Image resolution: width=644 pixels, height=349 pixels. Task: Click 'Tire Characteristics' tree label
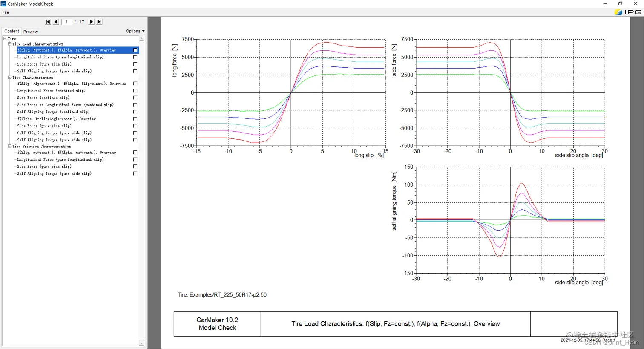(33, 78)
